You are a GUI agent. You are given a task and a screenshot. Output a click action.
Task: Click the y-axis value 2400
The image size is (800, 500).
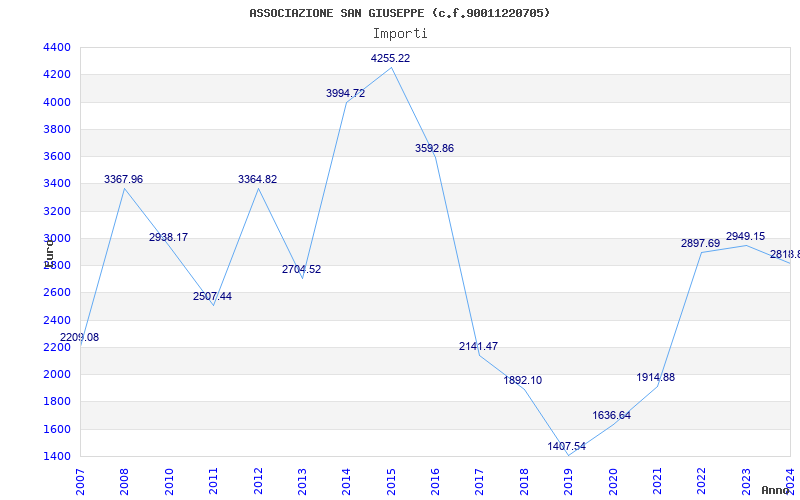[x=57, y=320]
